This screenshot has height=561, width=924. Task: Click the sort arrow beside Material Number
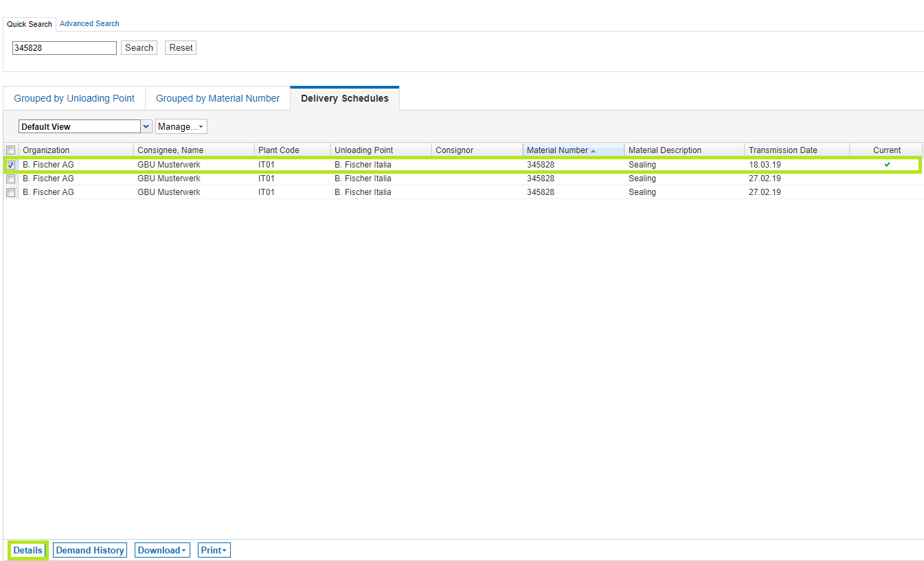[593, 151]
